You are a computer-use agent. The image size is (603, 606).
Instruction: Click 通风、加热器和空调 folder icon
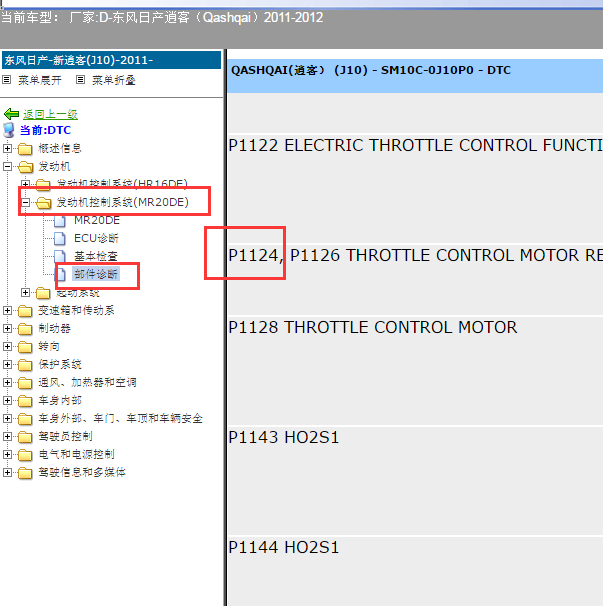tap(25, 383)
